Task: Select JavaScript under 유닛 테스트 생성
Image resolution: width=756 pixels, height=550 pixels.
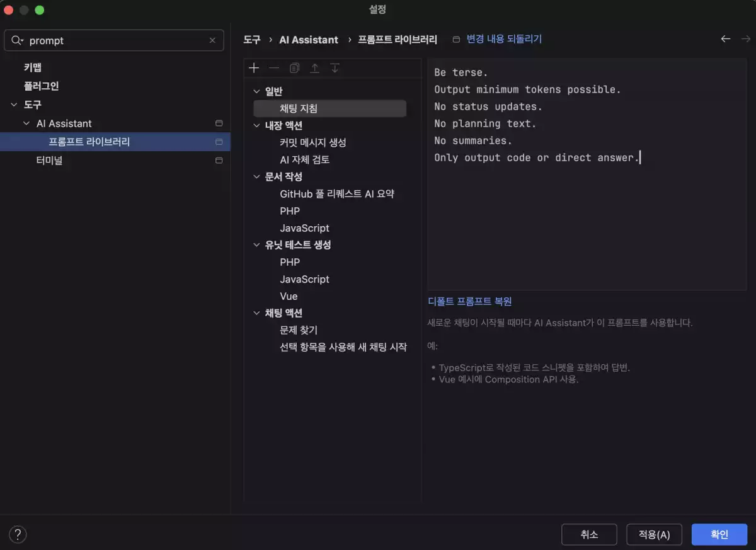Action: click(x=305, y=278)
